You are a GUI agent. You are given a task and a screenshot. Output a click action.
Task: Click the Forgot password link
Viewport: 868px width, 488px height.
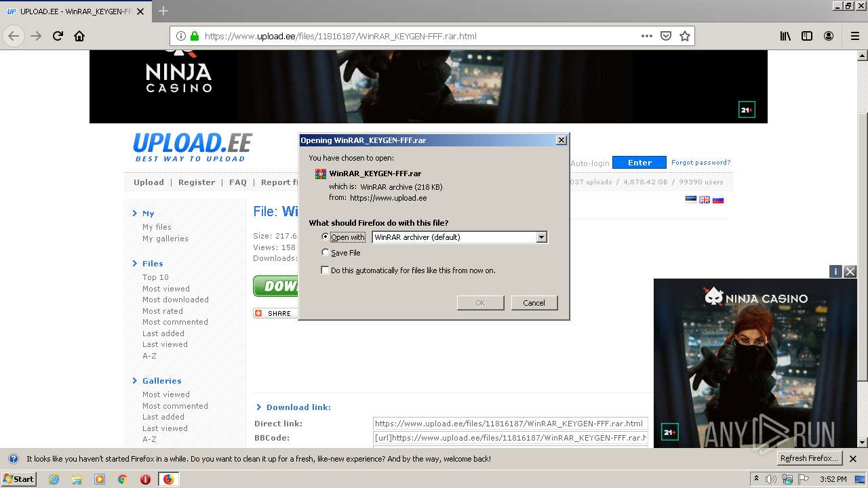701,163
